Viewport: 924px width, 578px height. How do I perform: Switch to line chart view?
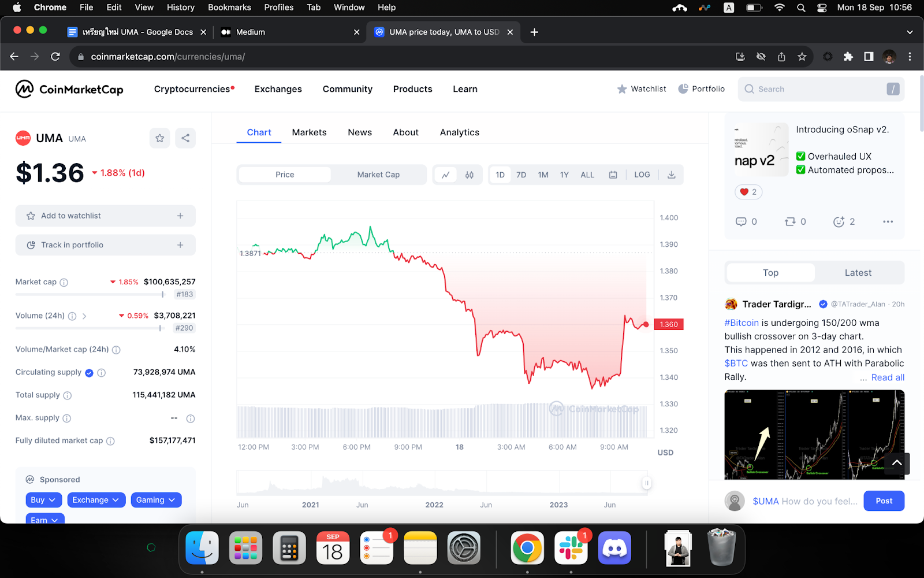click(x=446, y=175)
